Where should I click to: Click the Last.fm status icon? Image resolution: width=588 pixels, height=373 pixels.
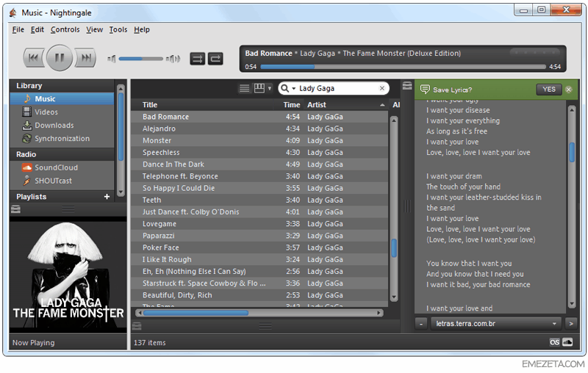[x=554, y=342]
